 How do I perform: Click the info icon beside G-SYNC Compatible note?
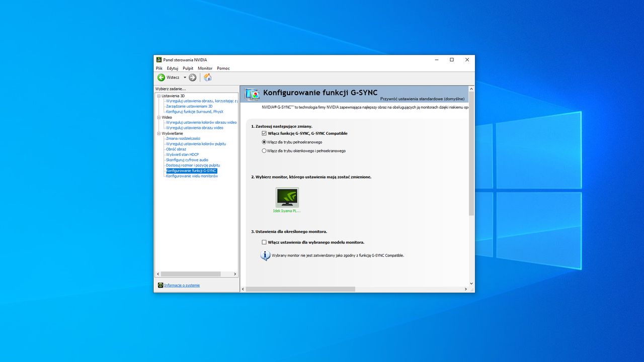(x=265, y=255)
